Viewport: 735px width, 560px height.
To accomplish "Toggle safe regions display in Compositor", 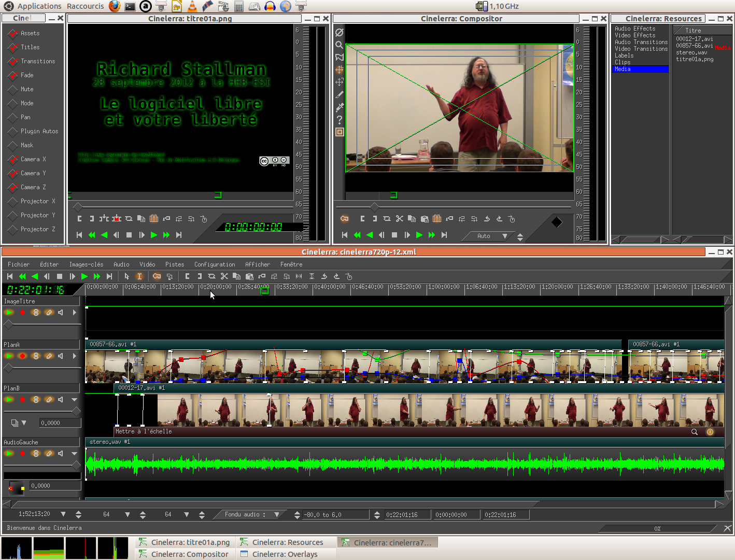I will 340,132.
